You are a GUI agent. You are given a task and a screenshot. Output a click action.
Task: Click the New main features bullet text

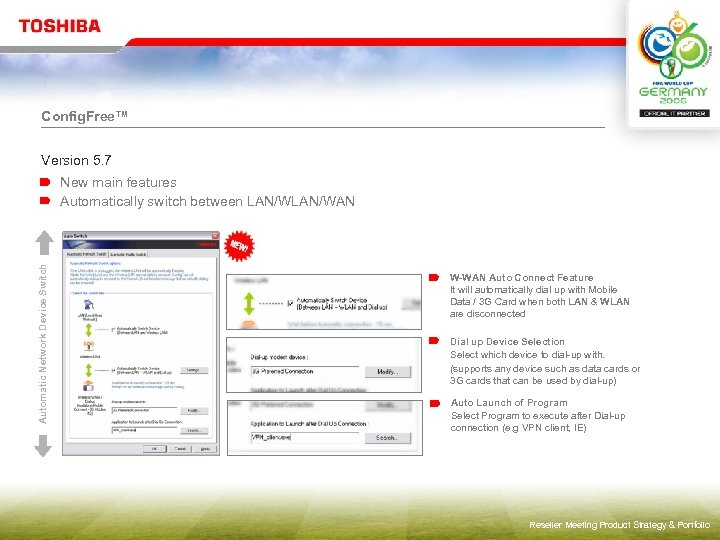pyautogui.click(x=118, y=182)
